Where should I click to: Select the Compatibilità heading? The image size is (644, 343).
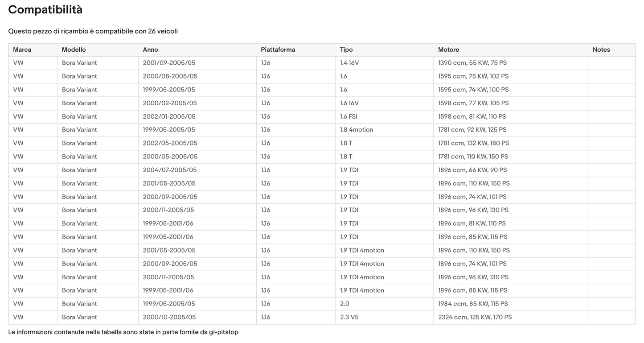[45, 10]
